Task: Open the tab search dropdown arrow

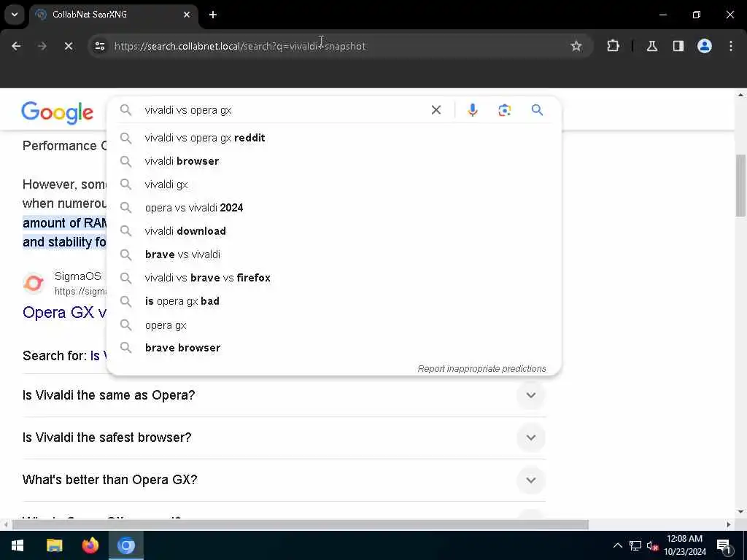Action: pyautogui.click(x=15, y=15)
